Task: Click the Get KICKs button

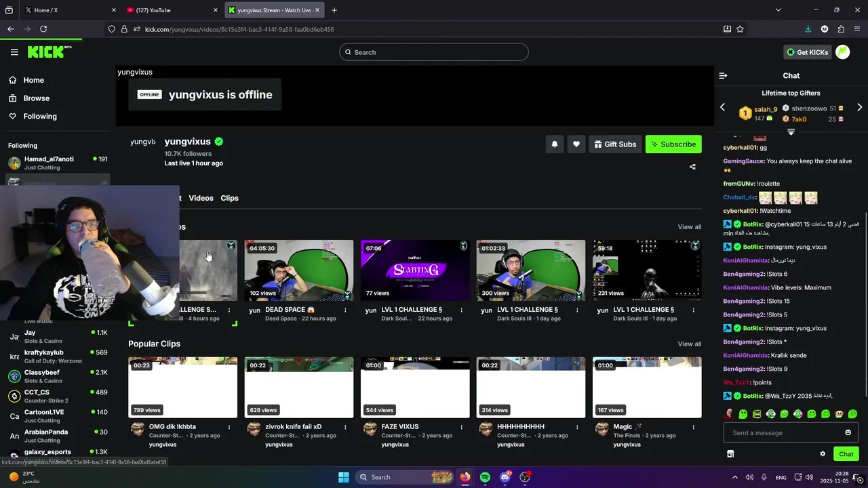Action: pos(807,52)
